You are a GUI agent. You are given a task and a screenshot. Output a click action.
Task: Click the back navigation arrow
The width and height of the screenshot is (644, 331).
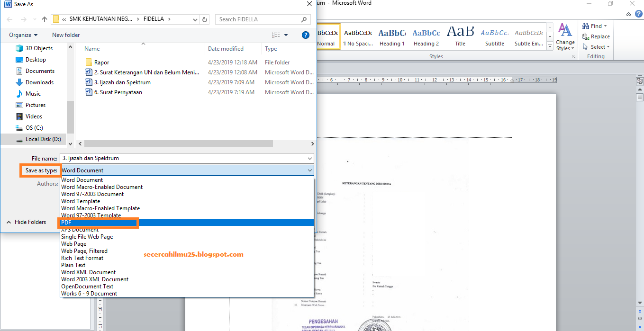[9, 20]
